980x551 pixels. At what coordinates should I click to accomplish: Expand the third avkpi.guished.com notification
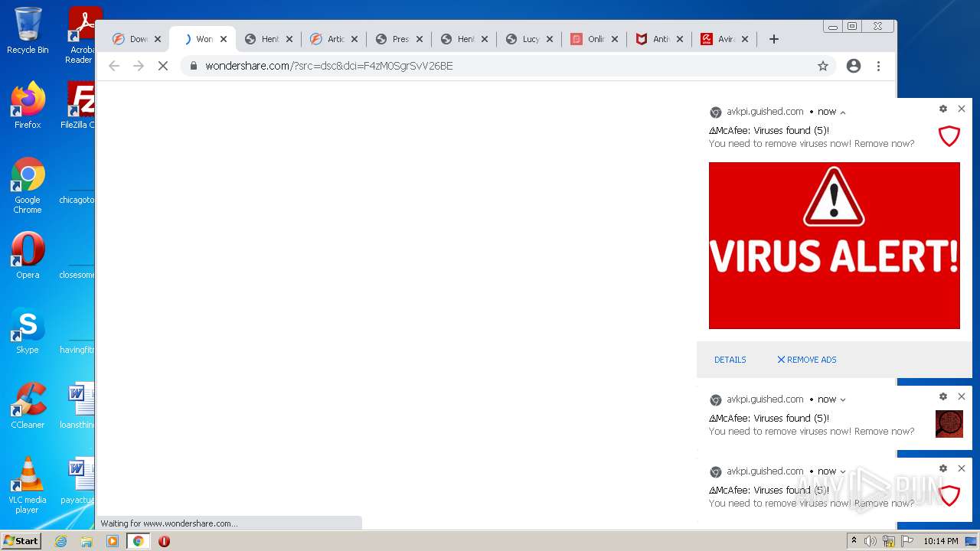(843, 471)
